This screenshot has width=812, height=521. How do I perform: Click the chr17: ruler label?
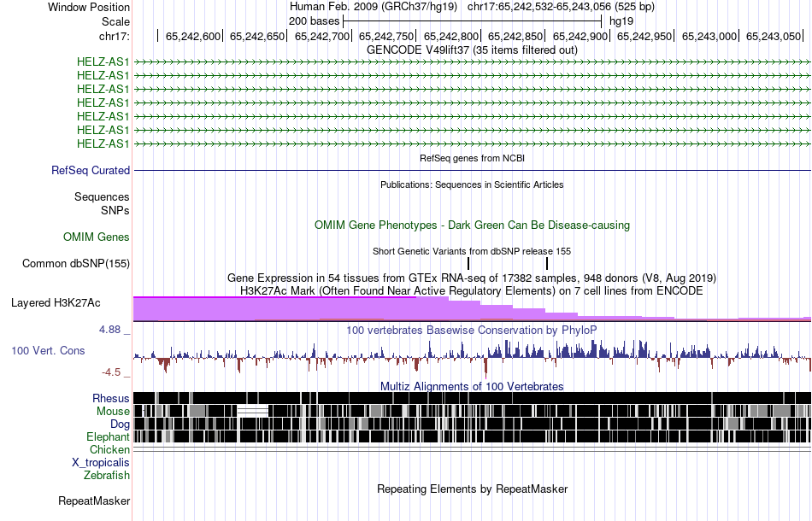click(x=114, y=36)
